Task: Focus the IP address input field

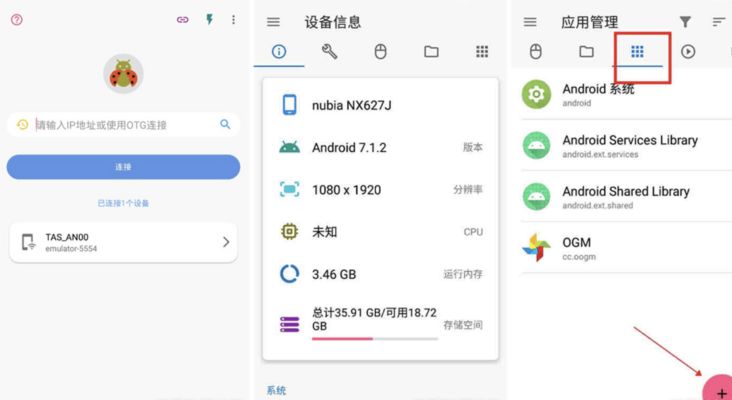Action: tap(123, 125)
